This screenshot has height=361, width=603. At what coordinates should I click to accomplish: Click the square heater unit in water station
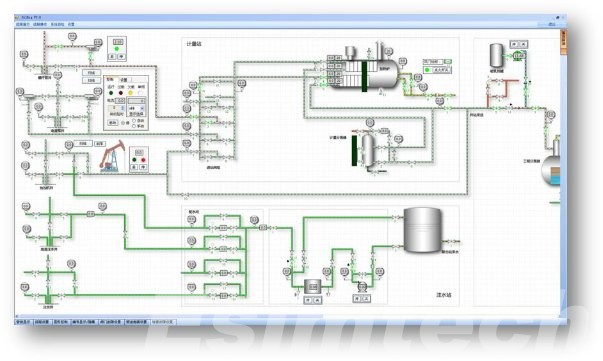(313, 286)
